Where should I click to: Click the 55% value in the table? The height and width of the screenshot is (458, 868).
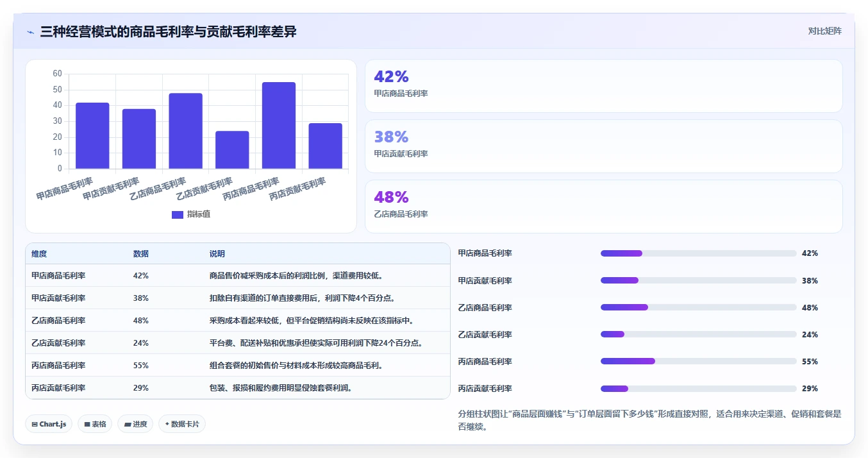tap(141, 365)
